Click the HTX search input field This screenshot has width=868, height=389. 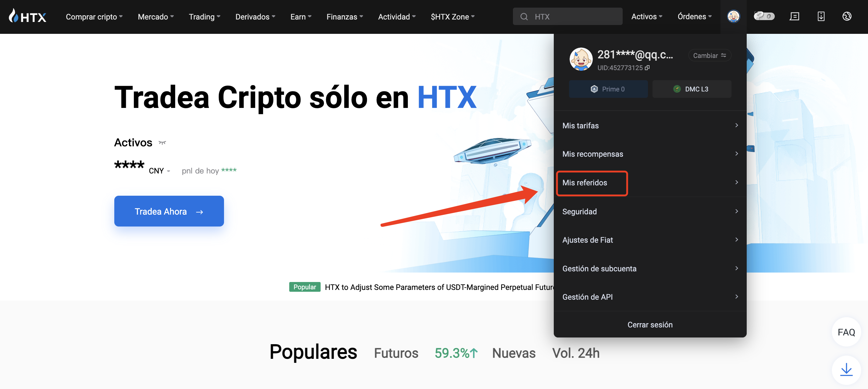567,16
